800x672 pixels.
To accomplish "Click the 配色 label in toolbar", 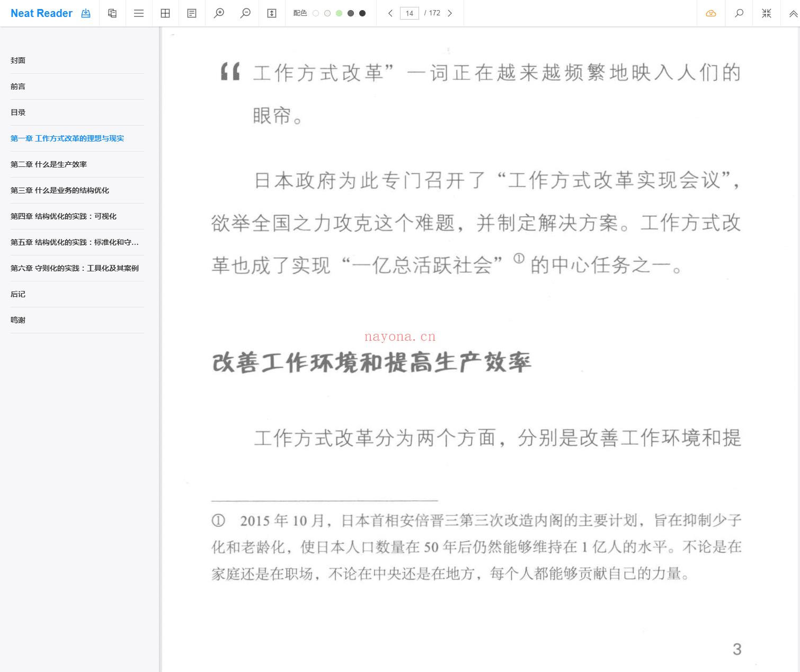I will click(x=300, y=13).
